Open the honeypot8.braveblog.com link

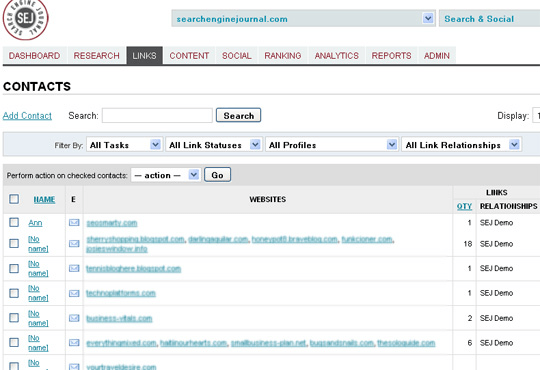295,239
